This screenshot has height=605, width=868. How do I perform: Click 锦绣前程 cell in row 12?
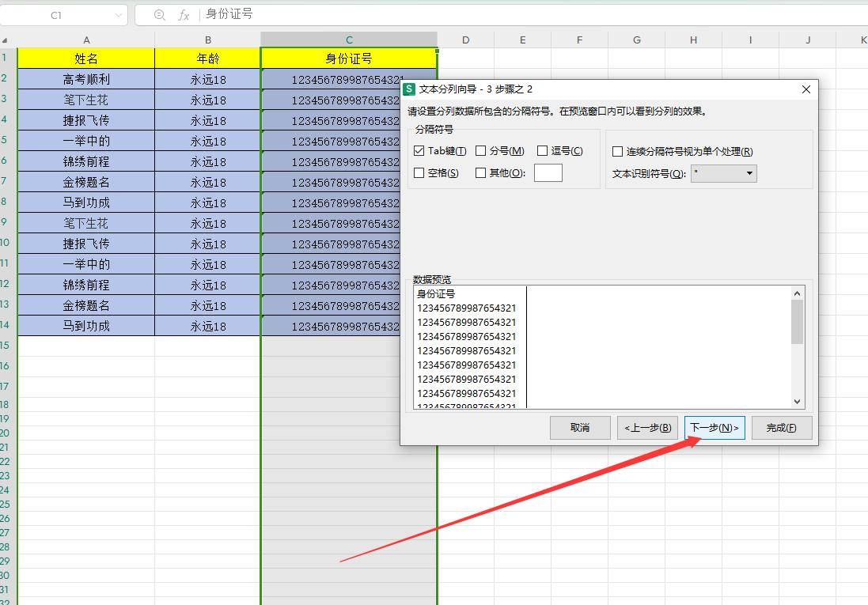[x=86, y=285]
